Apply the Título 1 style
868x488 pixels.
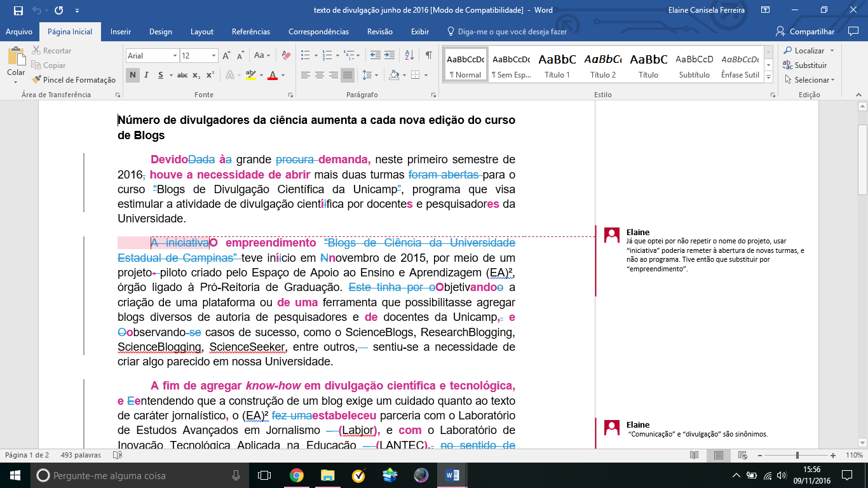click(x=557, y=65)
